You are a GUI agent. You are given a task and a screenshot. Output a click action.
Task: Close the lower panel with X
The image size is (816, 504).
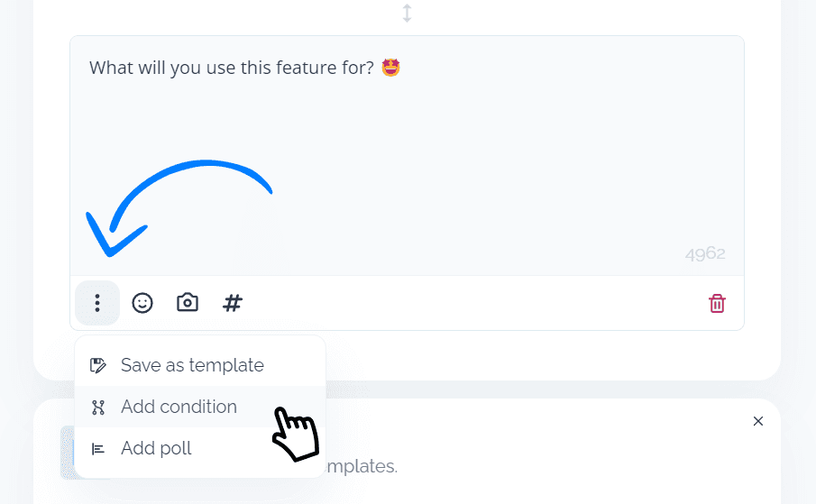click(757, 421)
